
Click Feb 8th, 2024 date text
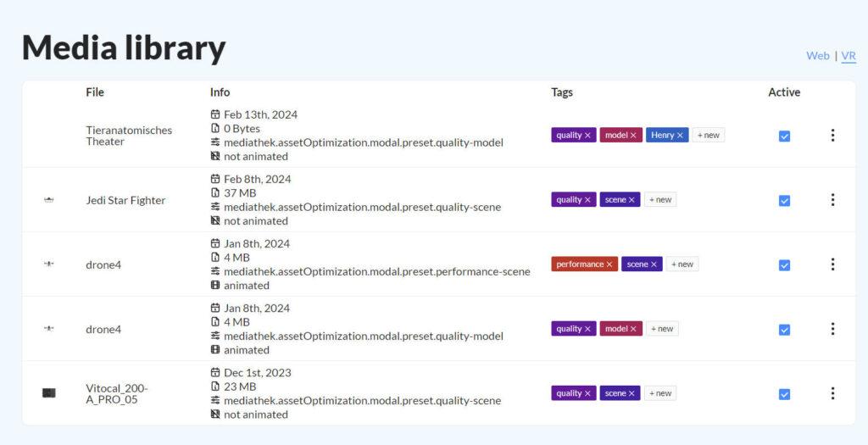tap(258, 179)
